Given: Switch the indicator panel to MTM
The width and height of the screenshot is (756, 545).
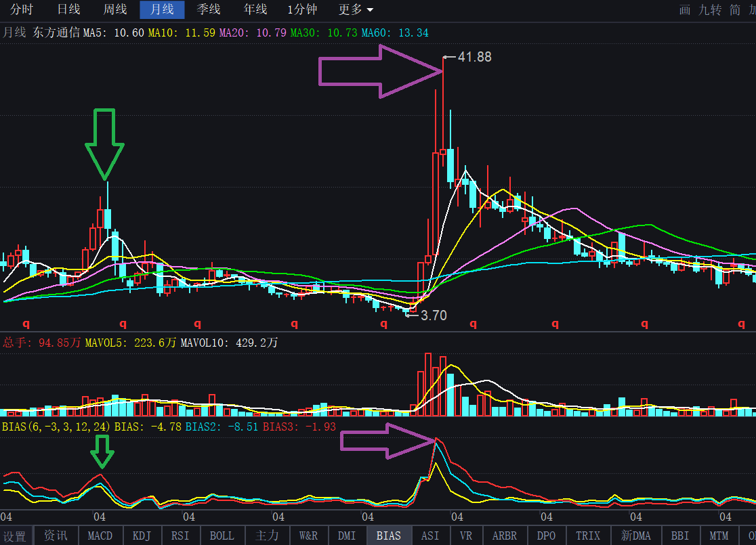Looking at the screenshot, I should tap(718, 536).
